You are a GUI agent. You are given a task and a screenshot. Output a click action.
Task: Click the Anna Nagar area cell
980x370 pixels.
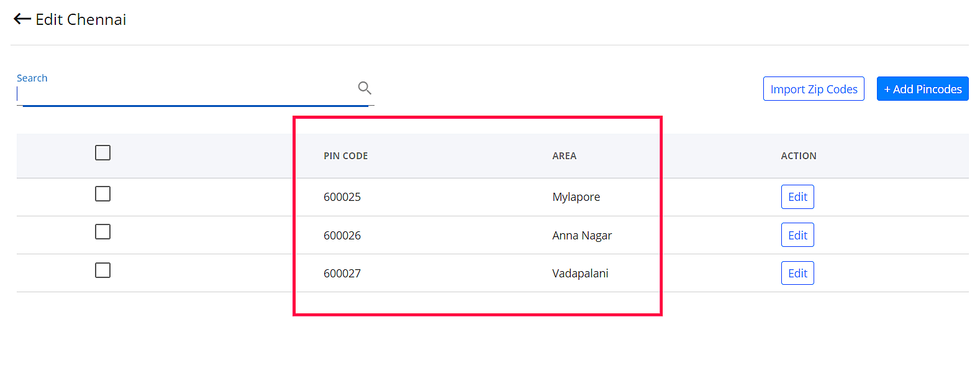pos(582,236)
